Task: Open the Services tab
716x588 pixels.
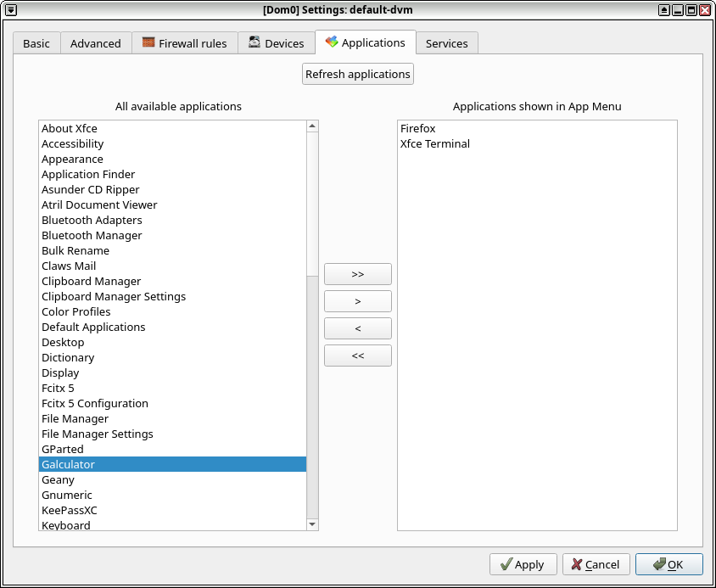Action: pos(446,43)
